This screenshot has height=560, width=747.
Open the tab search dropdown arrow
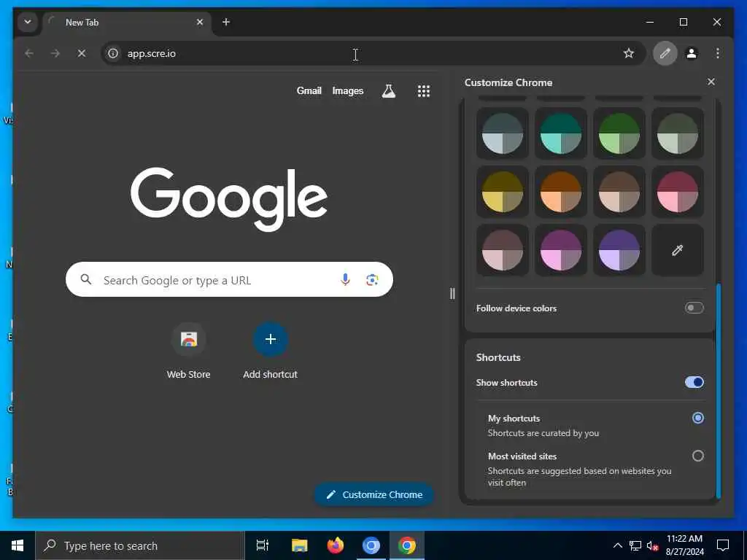click(x=28, y=23)
